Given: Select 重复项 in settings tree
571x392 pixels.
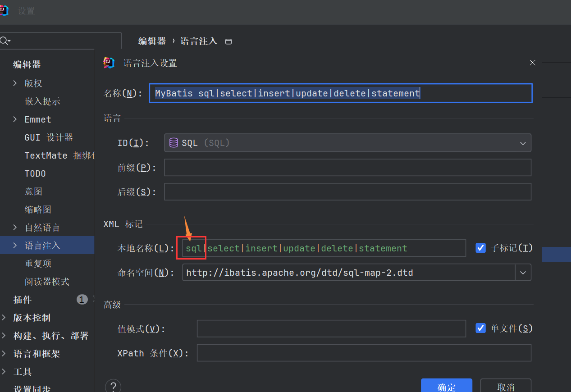Looking at the screenshot, I should click(x=38, y=264).
